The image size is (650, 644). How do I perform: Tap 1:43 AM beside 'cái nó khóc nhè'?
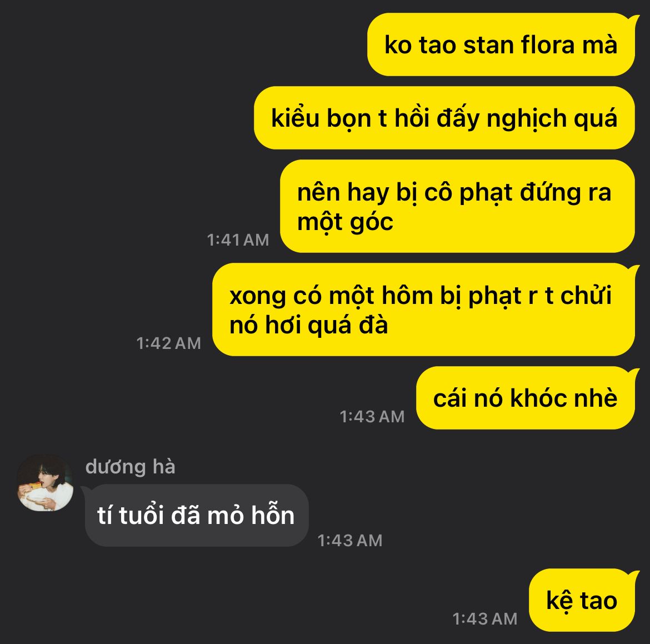click(x=372, y=416)
